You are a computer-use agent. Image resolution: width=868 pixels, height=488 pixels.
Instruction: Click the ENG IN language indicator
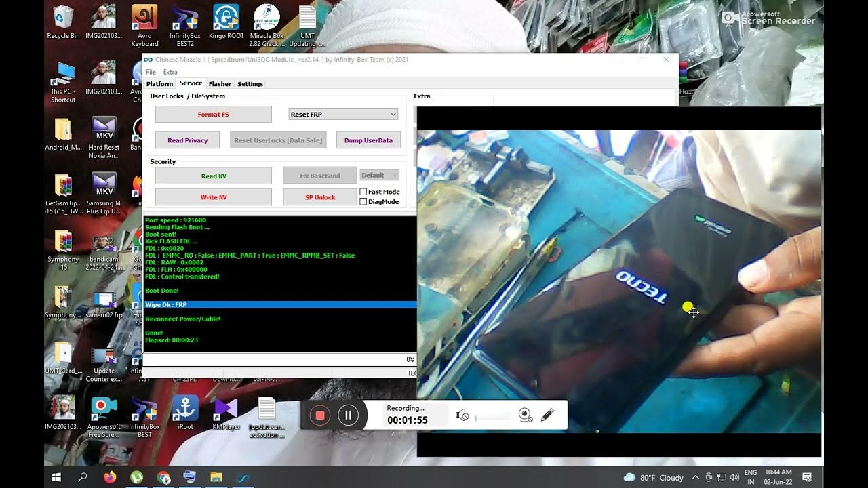(751, 477)
